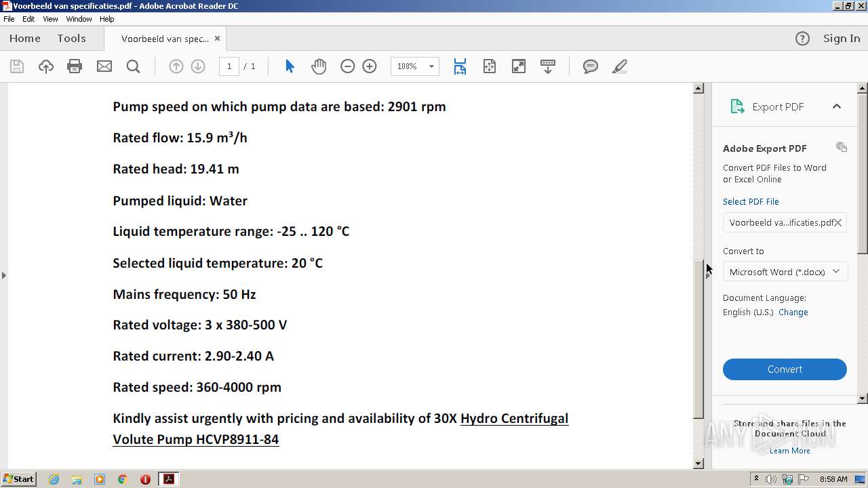This screenshot has width=868, height=488.
Task: Click the right pane scrollbar down arrow
Action: click(863, 399)
